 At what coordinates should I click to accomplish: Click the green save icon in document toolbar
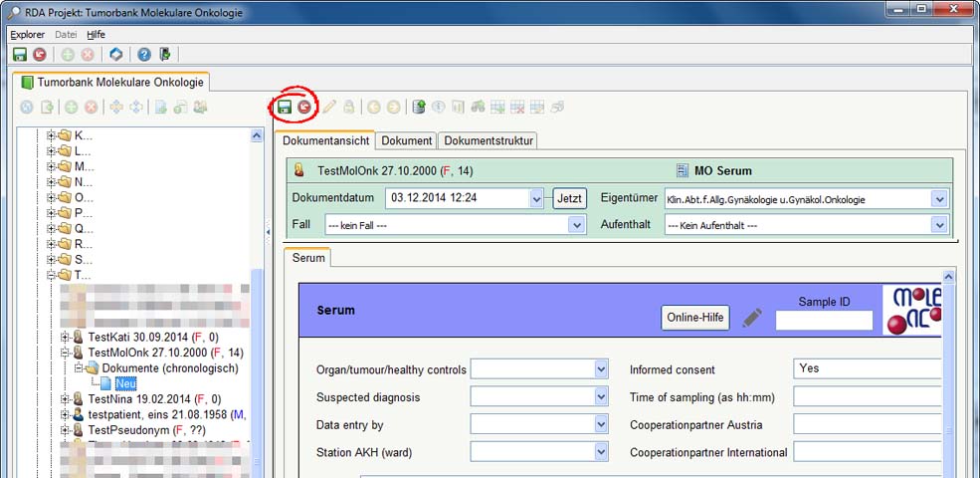[284, 107]
